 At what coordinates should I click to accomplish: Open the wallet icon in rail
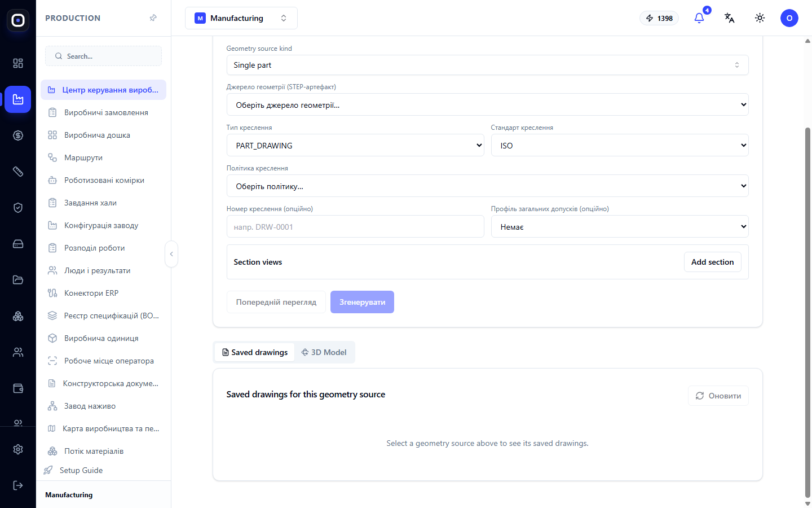click(18, 388)
